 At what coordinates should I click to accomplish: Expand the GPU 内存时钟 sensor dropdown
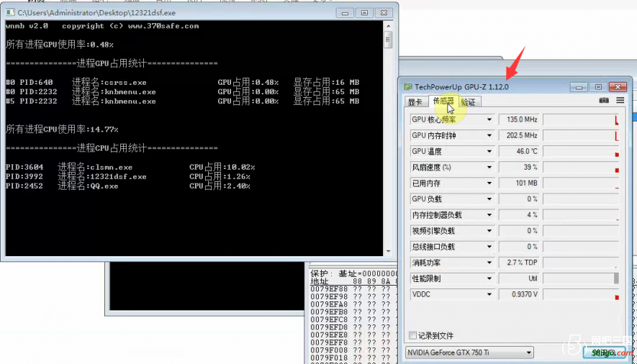(489, 135)
